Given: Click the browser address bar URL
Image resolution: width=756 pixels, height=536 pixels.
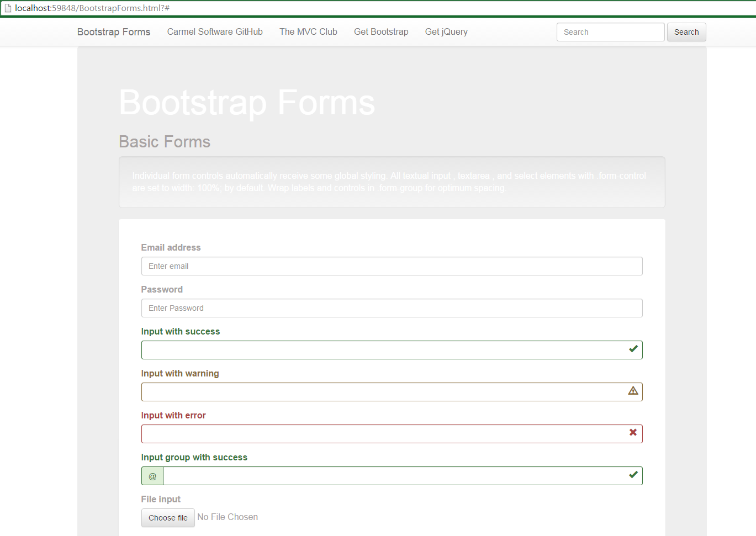Looking at the screenshot, I should pos(83,8).
